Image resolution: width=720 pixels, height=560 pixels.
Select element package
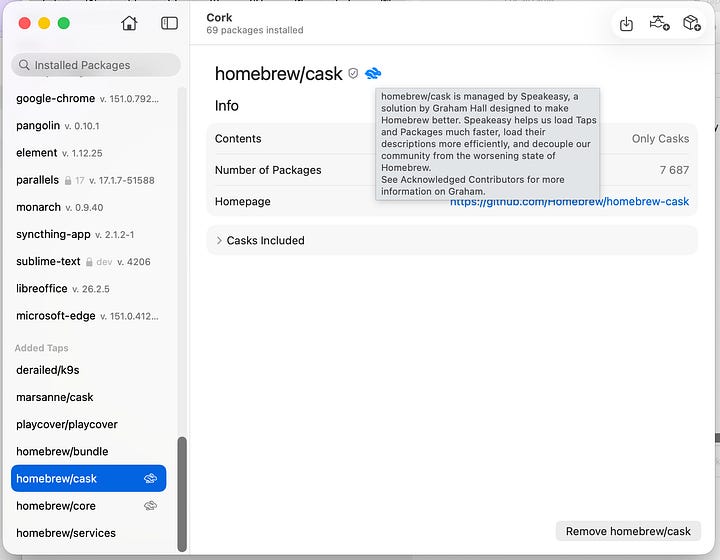click(x=88, y=153)
